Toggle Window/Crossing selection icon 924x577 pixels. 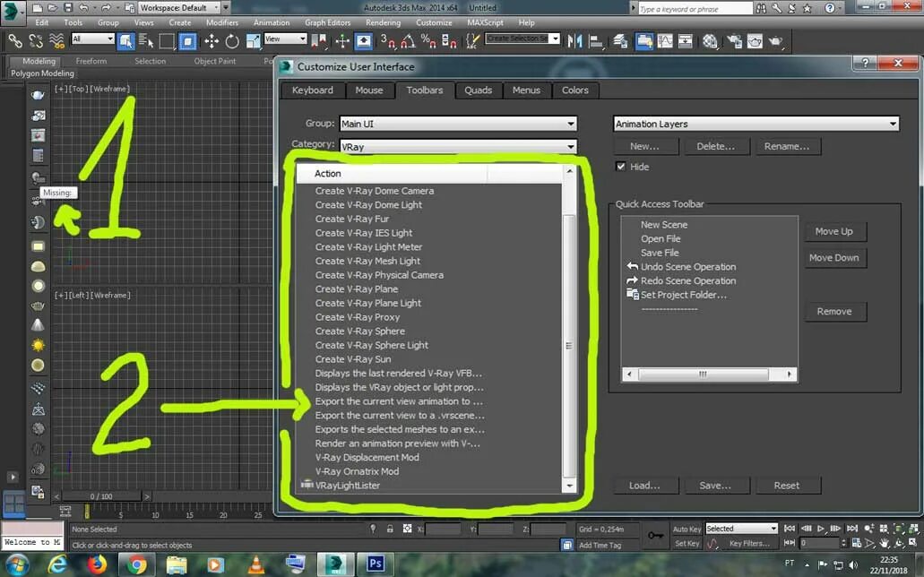[x=187, y=40]
